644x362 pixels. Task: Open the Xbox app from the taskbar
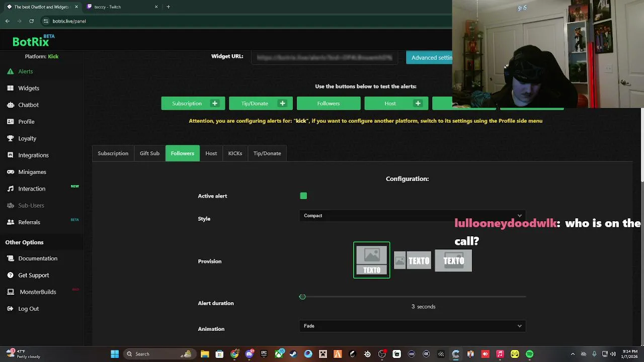tap(279, 354)
